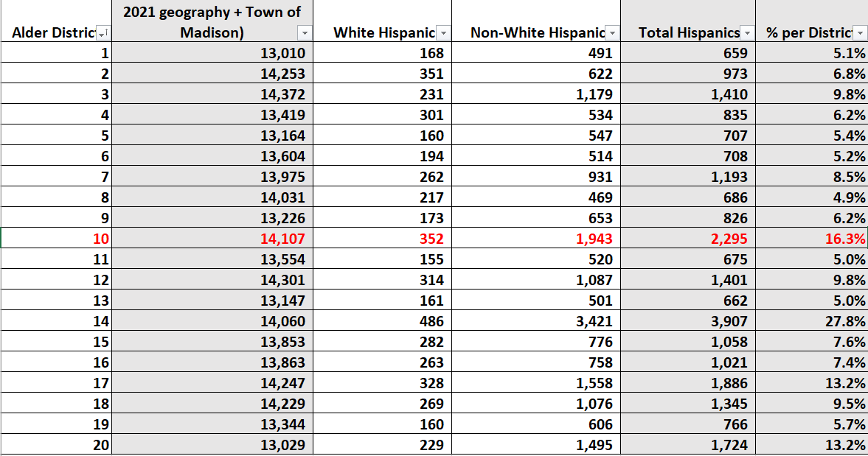
Task: Select Total Hispanics value 1,410
Action: [688, 94]
